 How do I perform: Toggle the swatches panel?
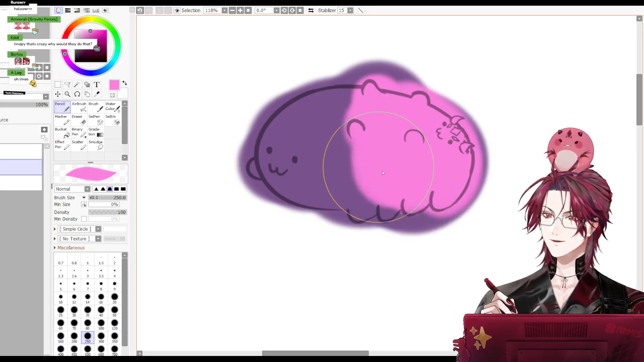point(96,10)
